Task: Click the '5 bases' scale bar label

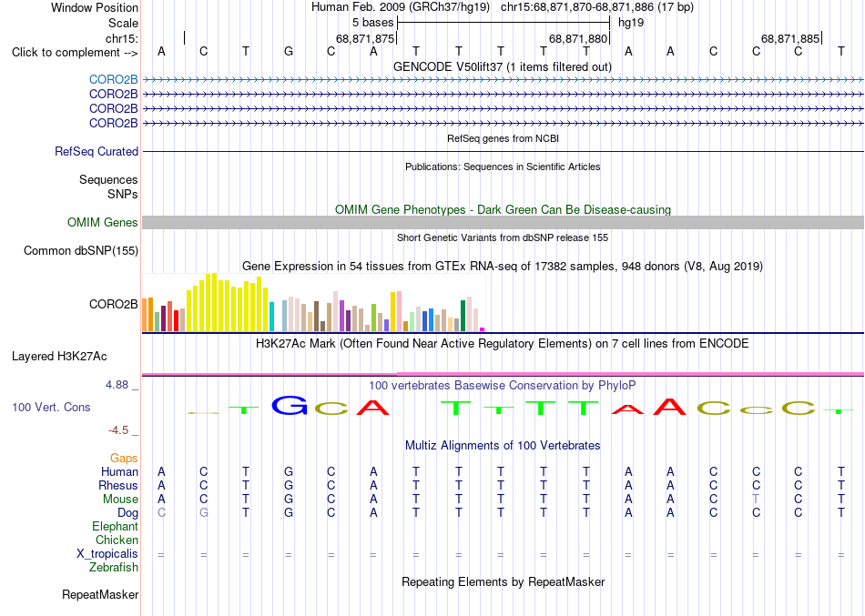Action: point(373,23)
